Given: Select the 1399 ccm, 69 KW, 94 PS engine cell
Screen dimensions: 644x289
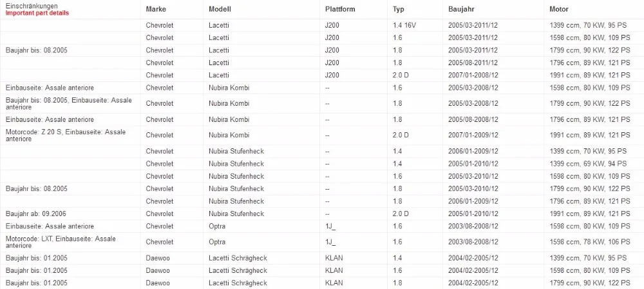Looking at the screenshot, I should click(588, 163).
